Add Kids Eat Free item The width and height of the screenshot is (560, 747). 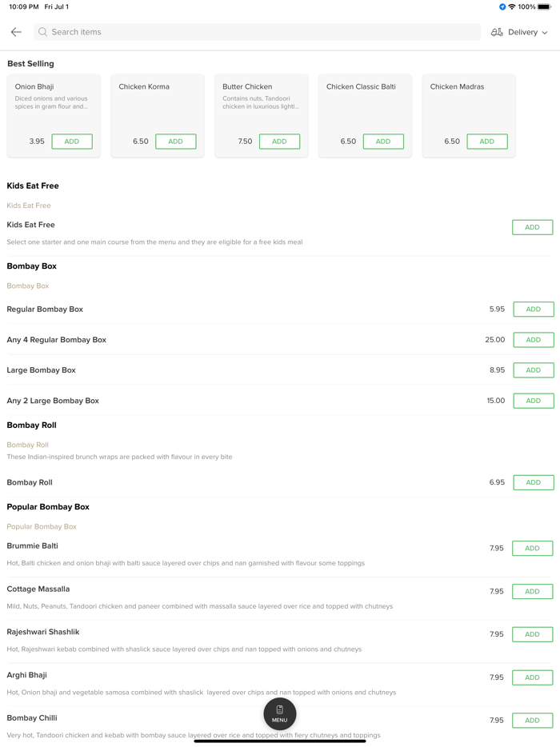[532, 227]
